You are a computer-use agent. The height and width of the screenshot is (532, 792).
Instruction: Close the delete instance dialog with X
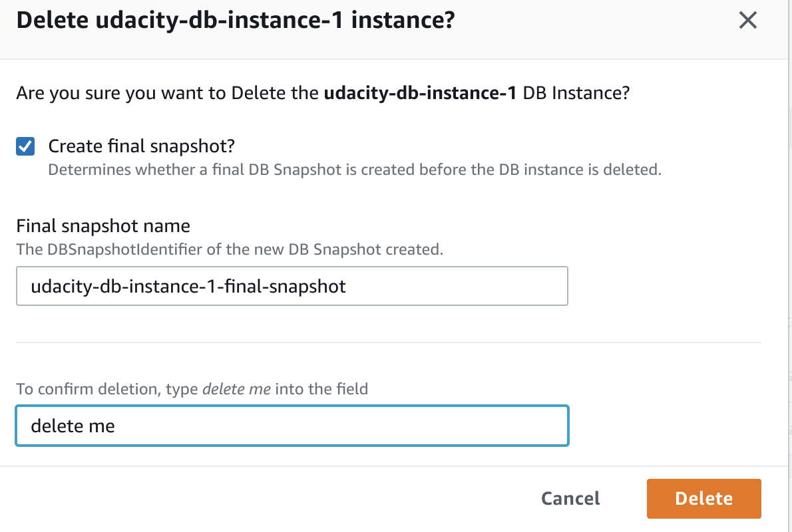coord(748,21)
